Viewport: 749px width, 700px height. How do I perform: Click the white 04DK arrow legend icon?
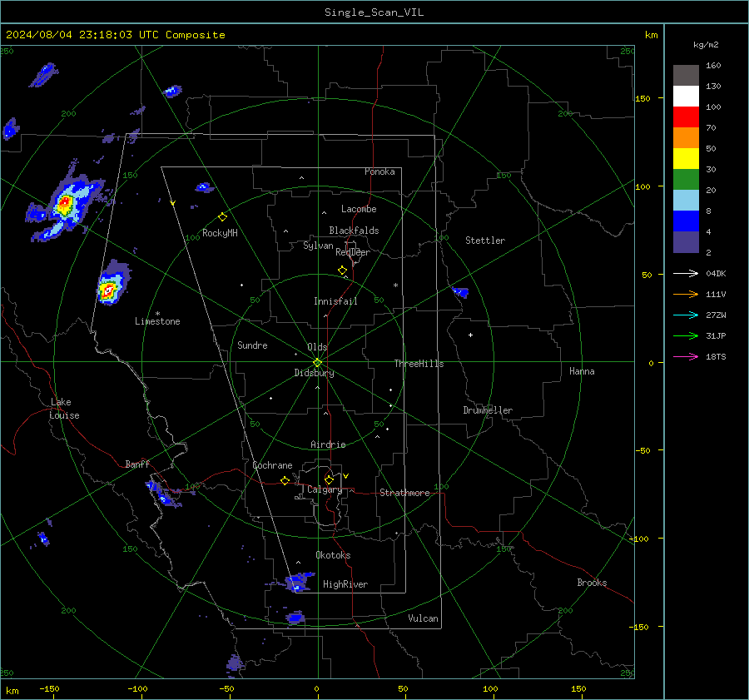tap(686, 273)
